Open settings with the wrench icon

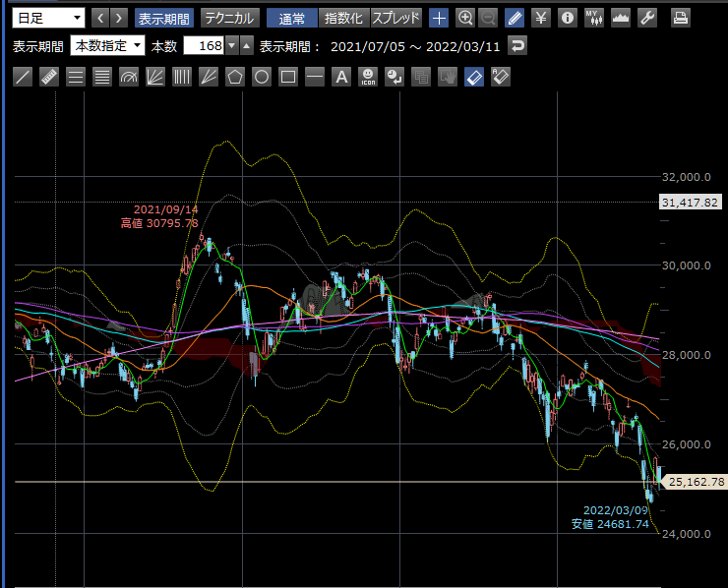646,18
